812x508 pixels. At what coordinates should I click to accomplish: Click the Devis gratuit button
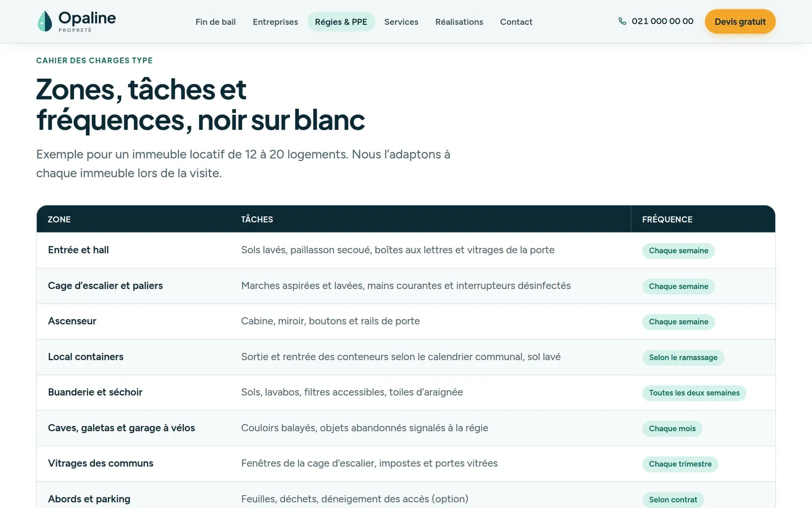pos(740,21)
